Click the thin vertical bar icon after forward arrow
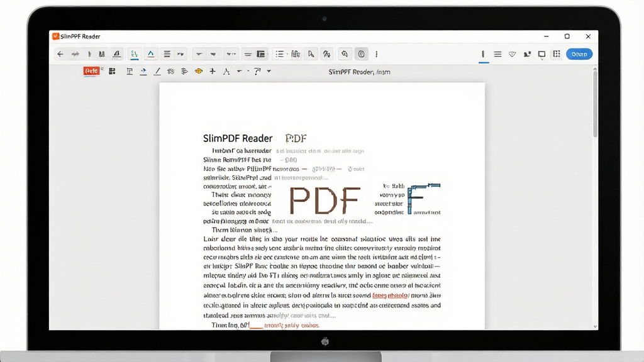This screenshot has height=362, width=644. pos(89,54)
